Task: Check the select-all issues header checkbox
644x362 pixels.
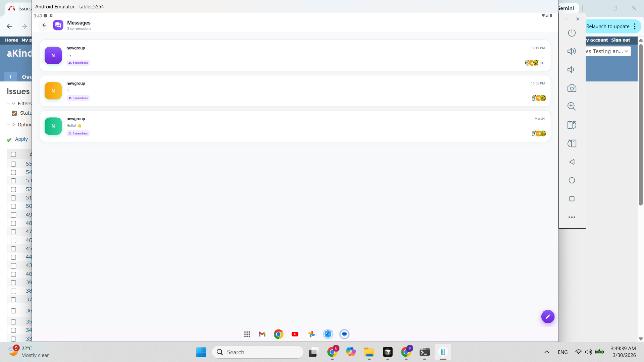Action: 13,155
